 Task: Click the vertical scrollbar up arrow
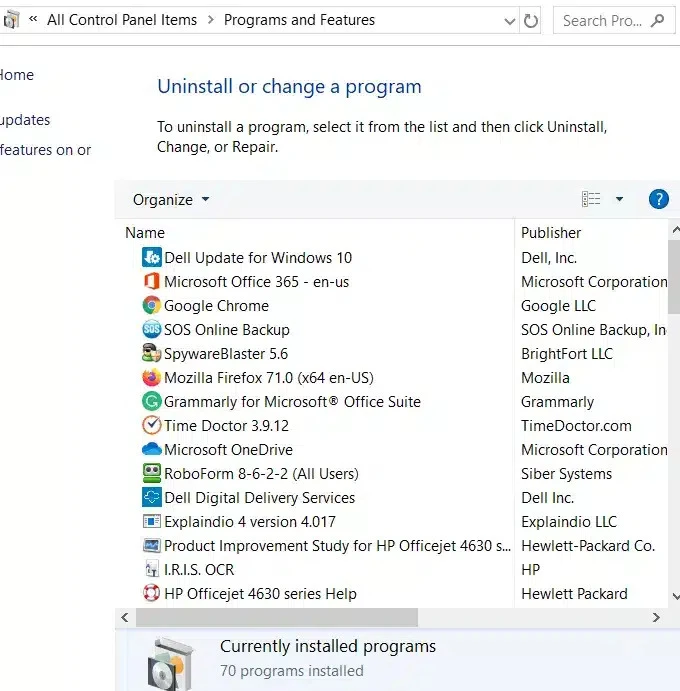click(676, 230)
